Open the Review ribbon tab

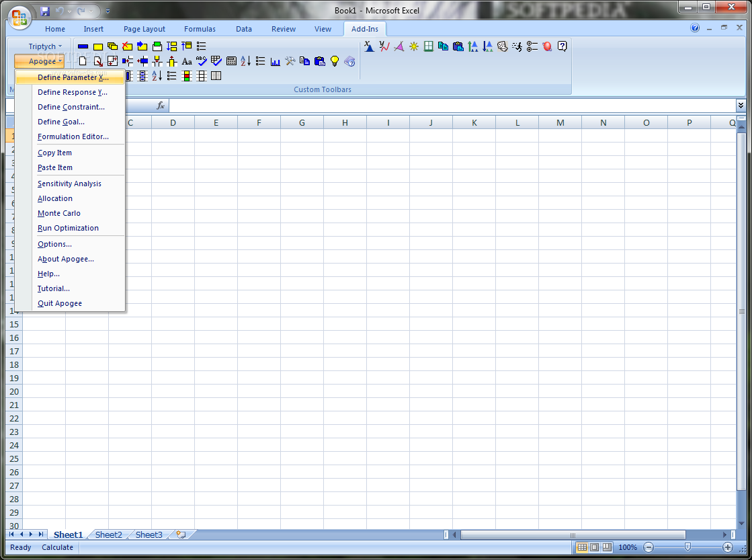pyautogui.click(x=284, y=29)
